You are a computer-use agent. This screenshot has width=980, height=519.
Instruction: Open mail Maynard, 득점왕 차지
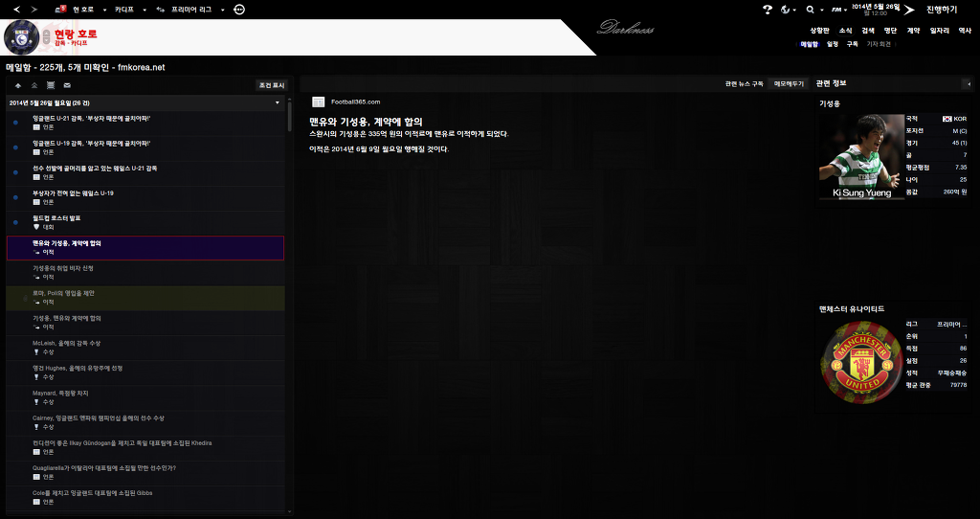[x=145, y=397]
